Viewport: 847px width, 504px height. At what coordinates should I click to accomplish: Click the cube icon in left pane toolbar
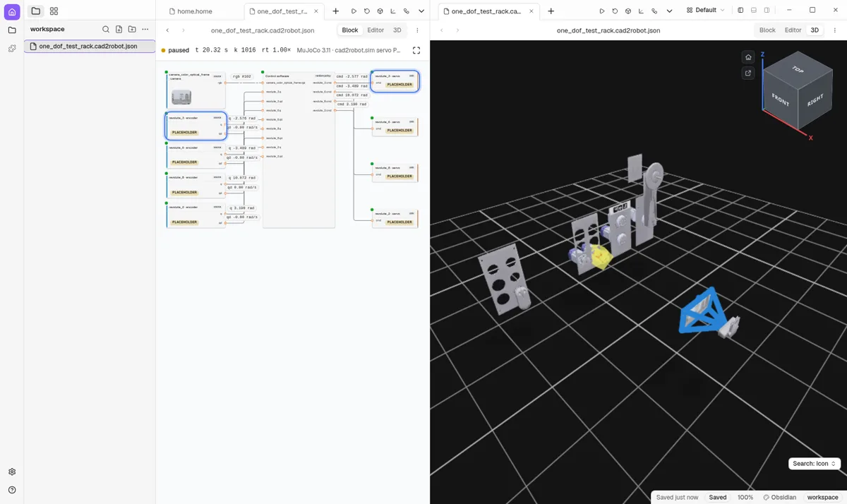pos(380,11)
